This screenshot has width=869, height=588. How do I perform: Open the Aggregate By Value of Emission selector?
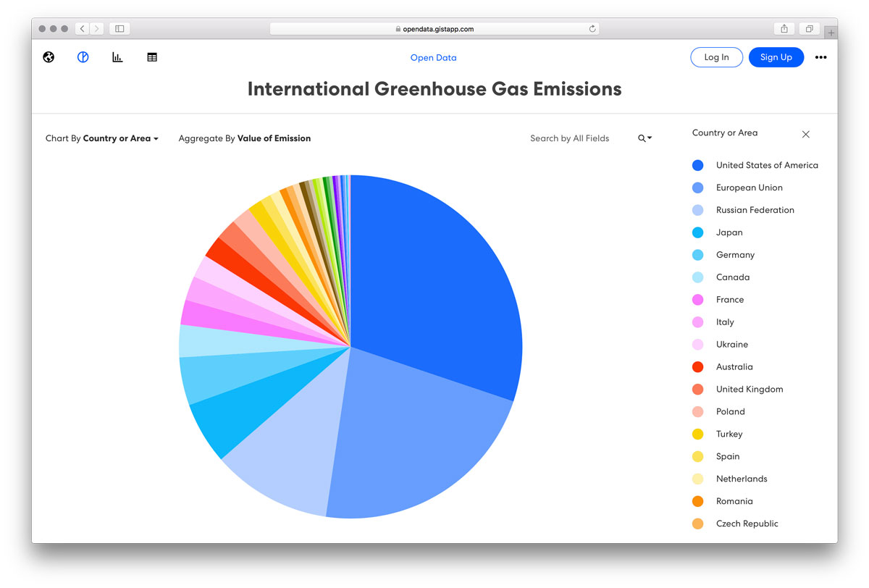(x=245, y=138)
